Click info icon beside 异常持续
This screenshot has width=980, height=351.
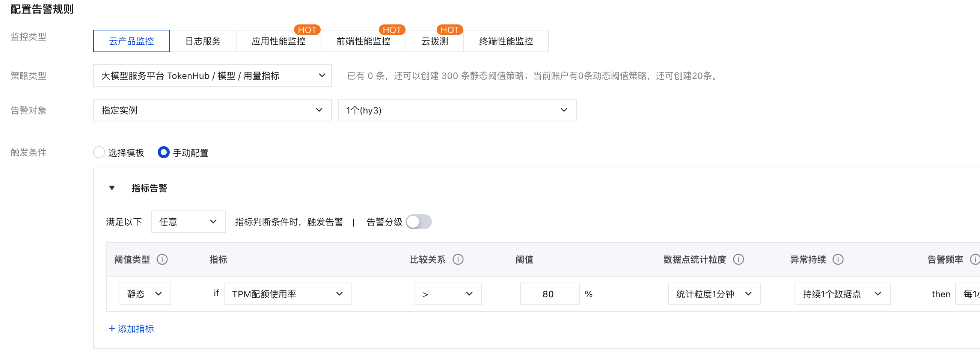[x=838, y=259]
